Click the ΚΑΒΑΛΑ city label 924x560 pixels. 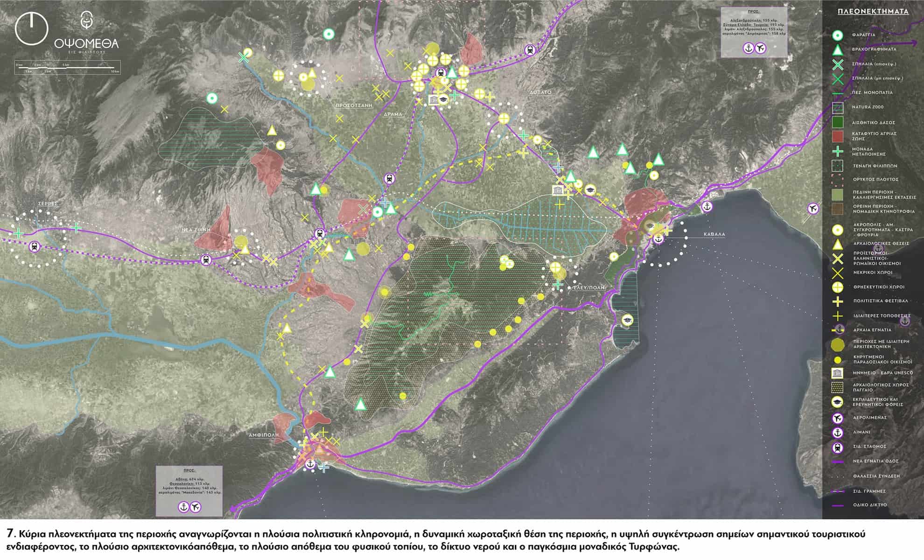point(714,234)
